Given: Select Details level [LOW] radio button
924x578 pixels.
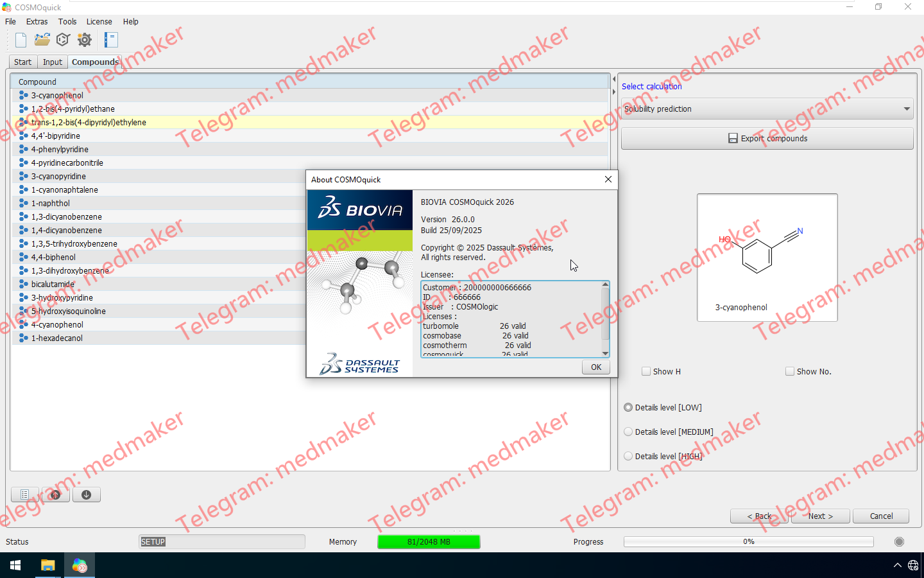Looking at the screenshot, I should click(x=628, y=407).
